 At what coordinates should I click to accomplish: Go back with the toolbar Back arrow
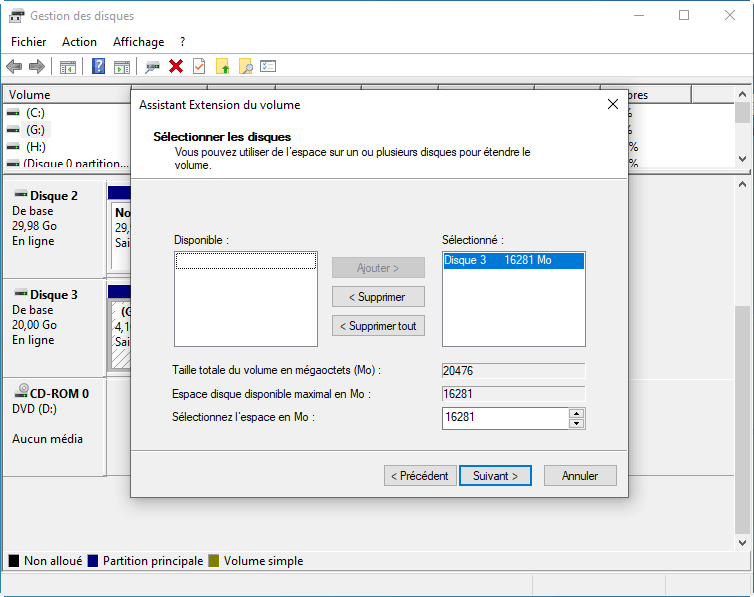pos(14,66)
